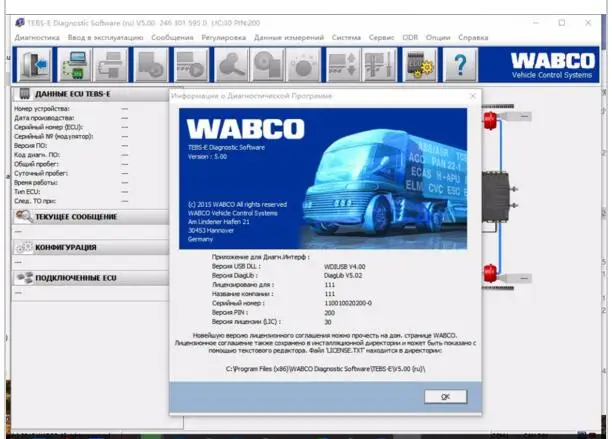This screenshot has width=612, height=439.
Task: Click the greyed trailer-with-play-button toolbar icon
Action: (191, 65)
